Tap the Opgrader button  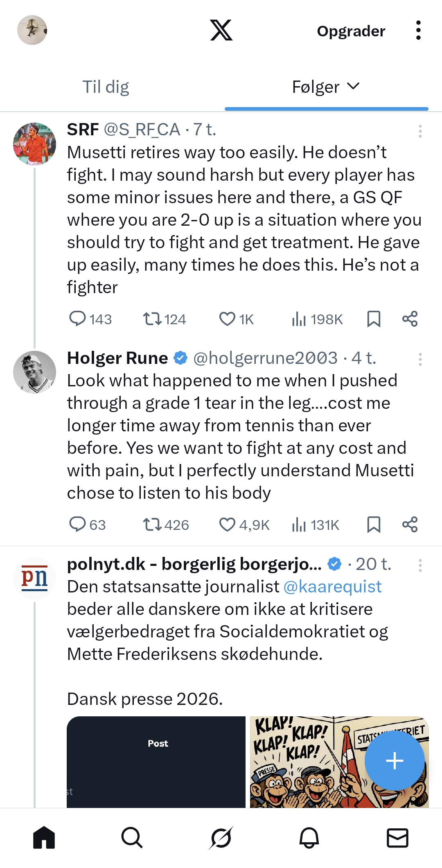[351, 31]
